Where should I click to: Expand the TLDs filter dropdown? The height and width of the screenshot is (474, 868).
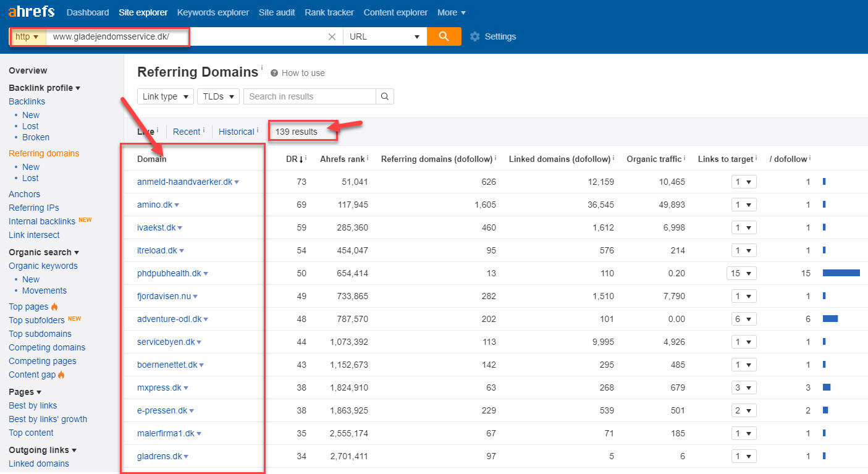pyautogui.click(x=218, y=96)
